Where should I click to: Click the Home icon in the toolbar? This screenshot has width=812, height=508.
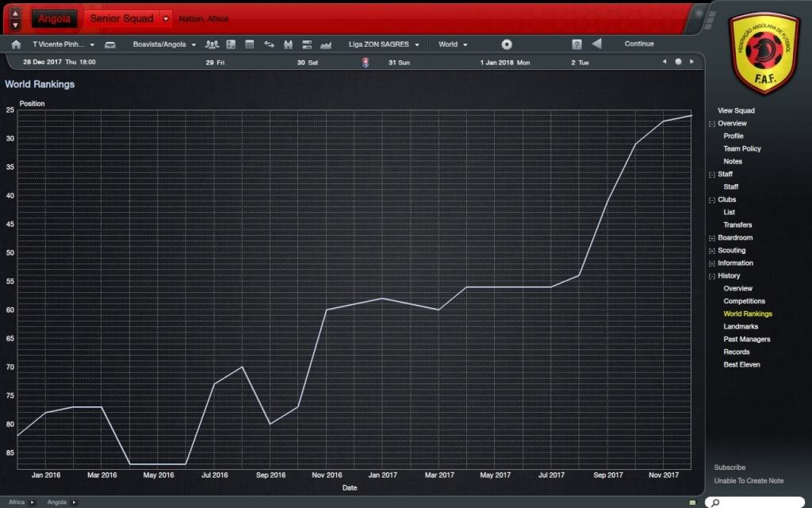click(16, 44)
